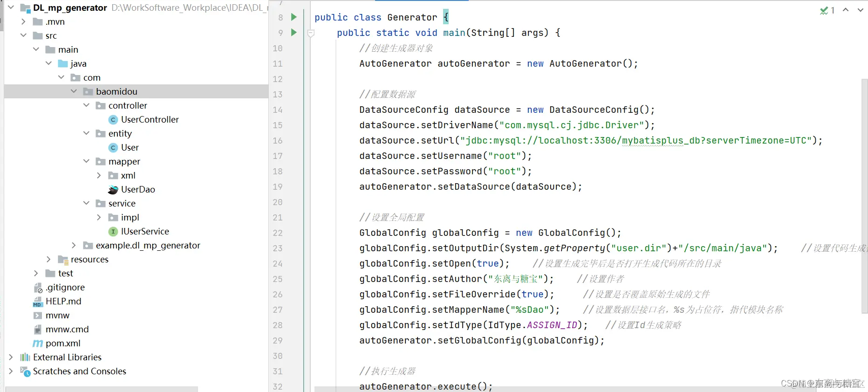This screenshot has height=392, width=868.
Task: Expand the xml folder under mapper
Action: click(x=99, y=175)
